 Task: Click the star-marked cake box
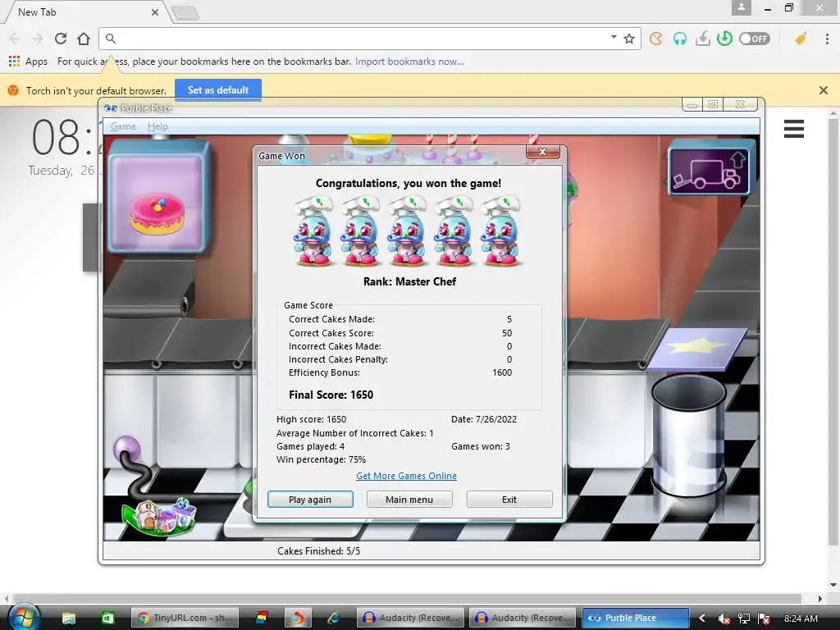(697, 349)
